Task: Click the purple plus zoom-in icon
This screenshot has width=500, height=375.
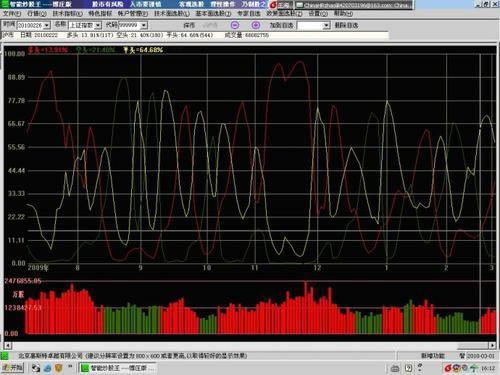Action: (256, 25)
